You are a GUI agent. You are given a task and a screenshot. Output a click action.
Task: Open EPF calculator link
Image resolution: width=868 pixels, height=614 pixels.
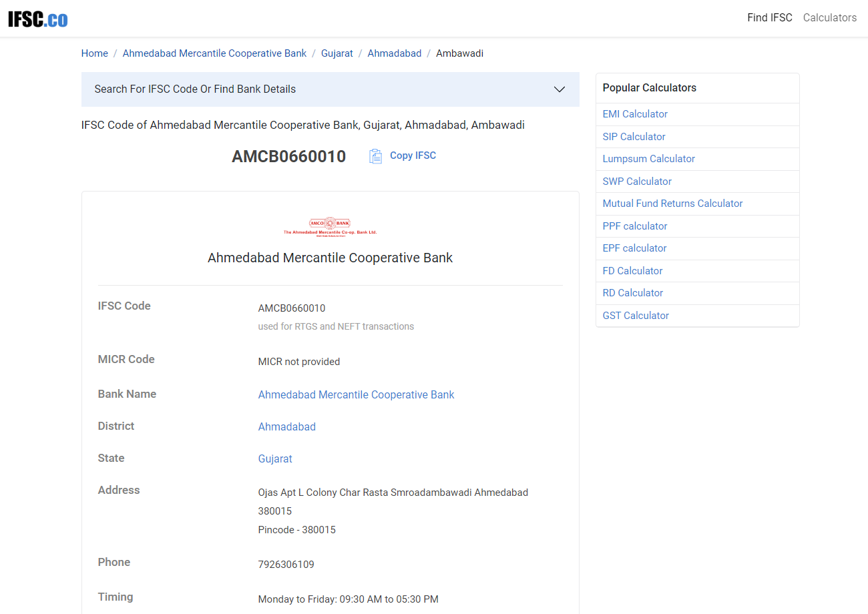coord(635,248)
